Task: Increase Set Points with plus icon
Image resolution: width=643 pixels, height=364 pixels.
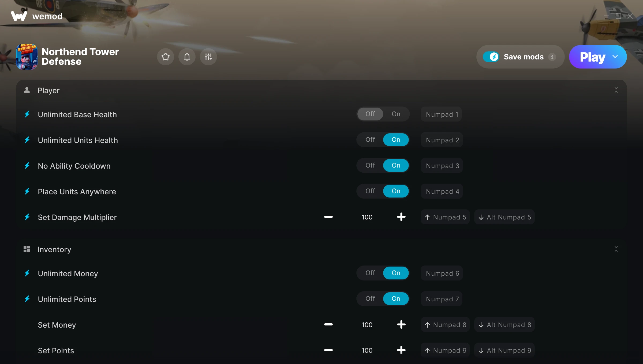Action: pos(401,350)
